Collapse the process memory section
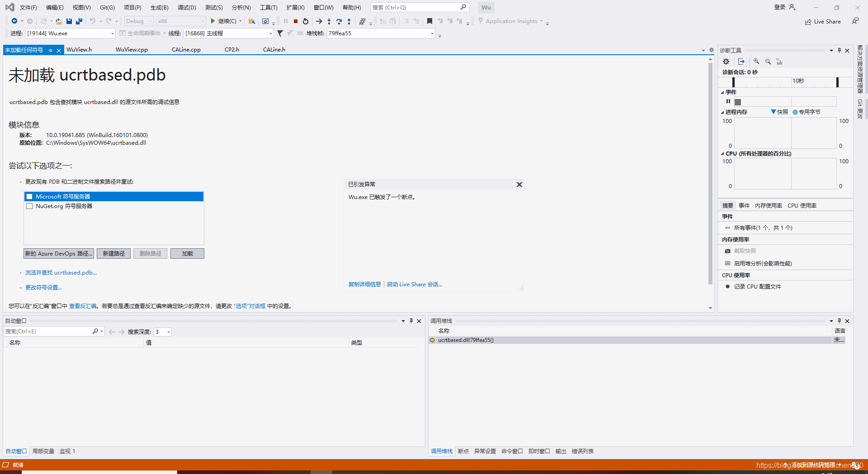This screenshot has height=474, width=868. click(x=722, y=112)
